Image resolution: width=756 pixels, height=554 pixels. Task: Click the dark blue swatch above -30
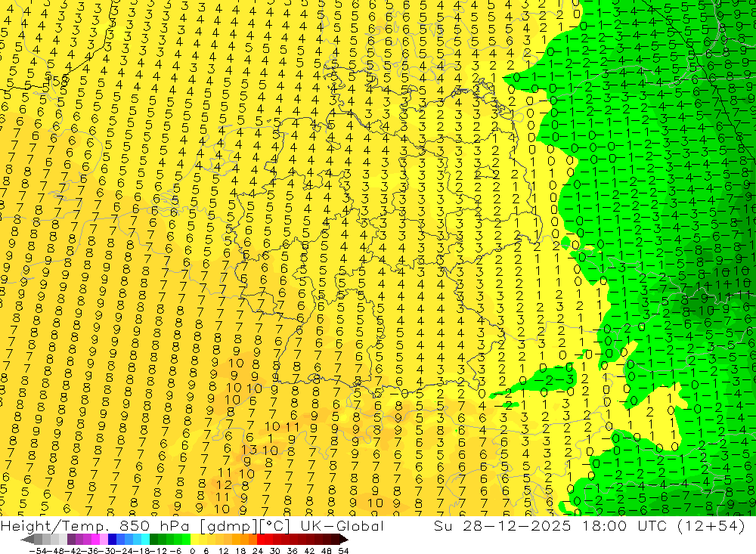112,540
